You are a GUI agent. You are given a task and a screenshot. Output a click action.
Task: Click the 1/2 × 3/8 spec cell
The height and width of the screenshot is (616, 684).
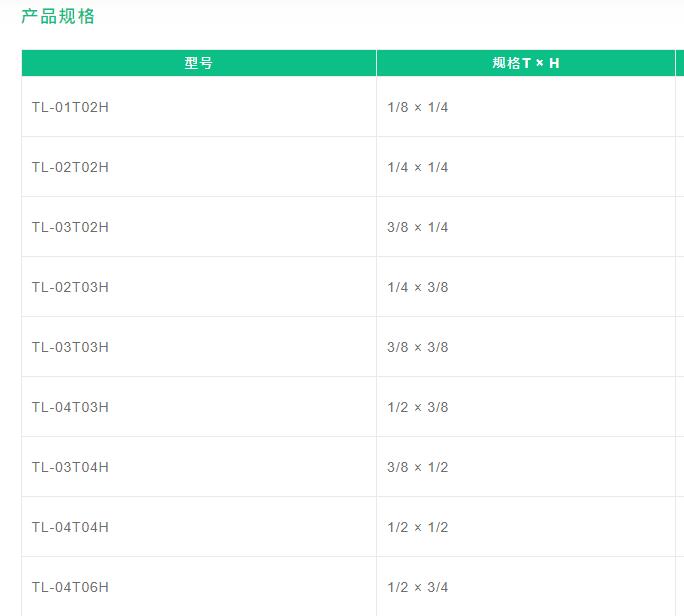pos(526,407)
